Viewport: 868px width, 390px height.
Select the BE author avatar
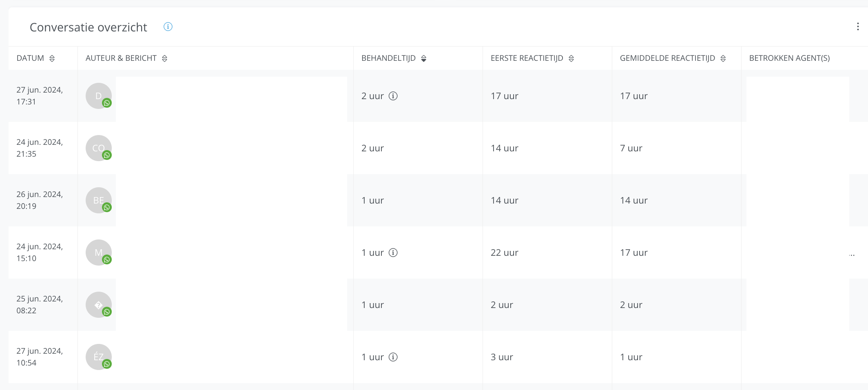(98, 200)
